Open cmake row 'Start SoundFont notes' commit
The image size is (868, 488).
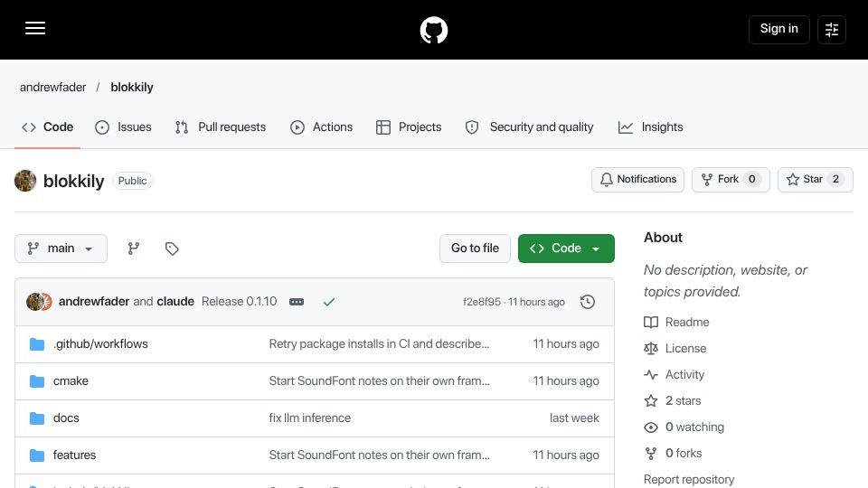click(379, 381)
